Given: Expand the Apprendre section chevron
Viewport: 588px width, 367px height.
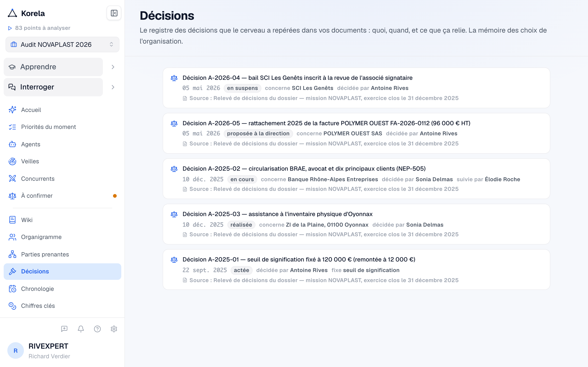Looking at the screenshot, I should [x=113, y=67].
